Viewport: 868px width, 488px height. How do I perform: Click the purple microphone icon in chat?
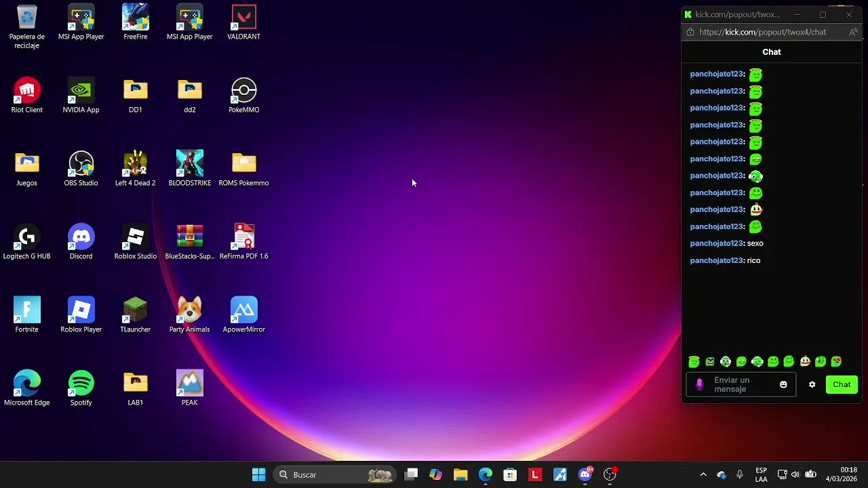pos(700,385)
